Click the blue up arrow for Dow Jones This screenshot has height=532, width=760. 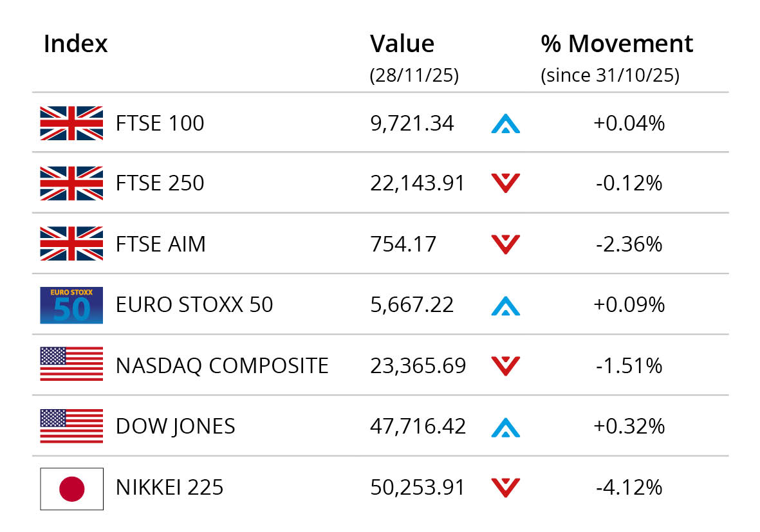coord(505,426)
